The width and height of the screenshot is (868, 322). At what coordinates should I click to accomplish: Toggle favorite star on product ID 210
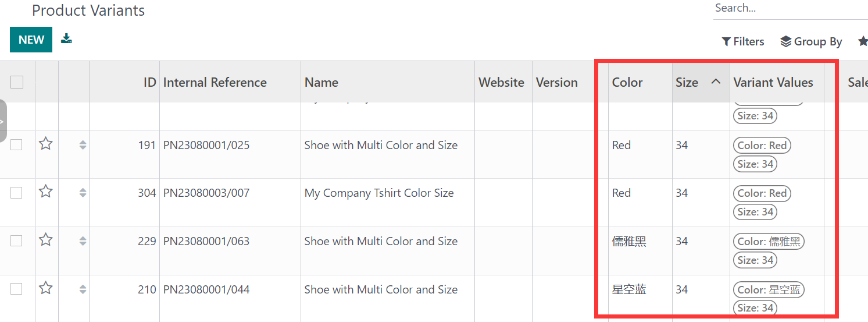(x=46, y=288)
